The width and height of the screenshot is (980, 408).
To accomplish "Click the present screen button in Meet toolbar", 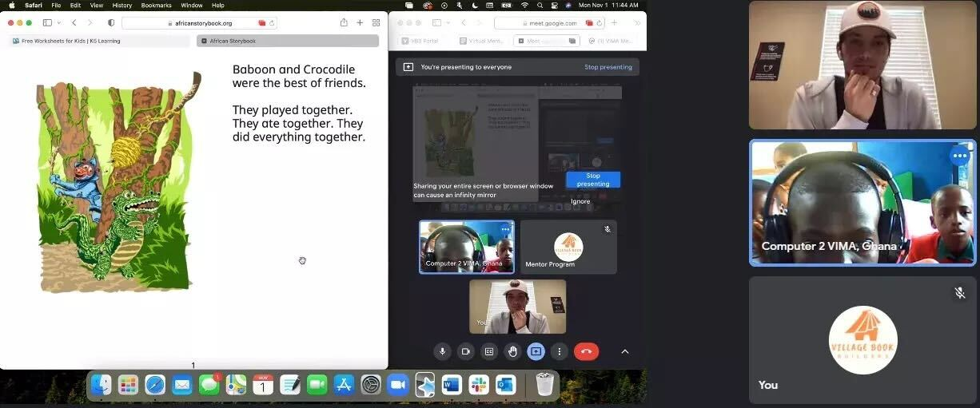I will pyautogui.click(x=536, y=351).
